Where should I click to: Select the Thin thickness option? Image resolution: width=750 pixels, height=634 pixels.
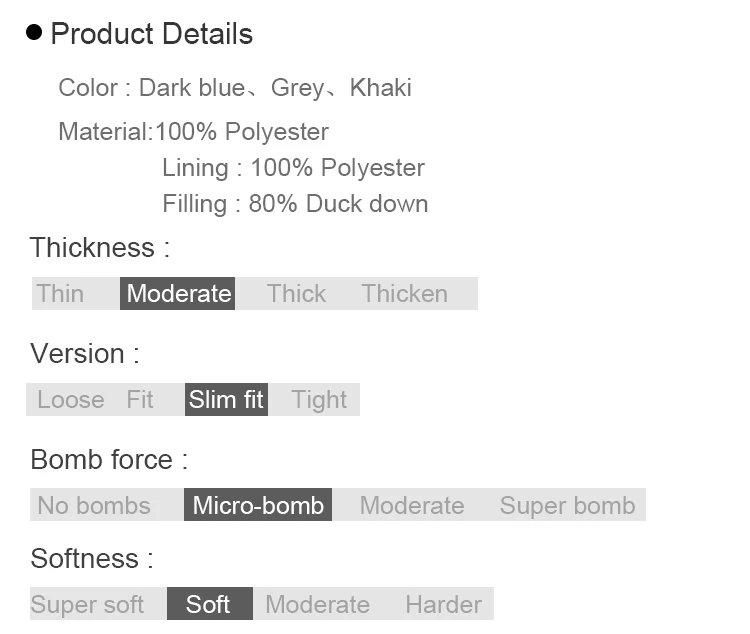[60, 293]
